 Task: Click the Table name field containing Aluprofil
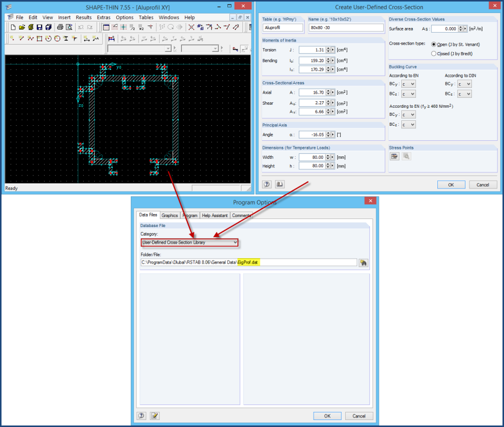[x=283, y=28]
